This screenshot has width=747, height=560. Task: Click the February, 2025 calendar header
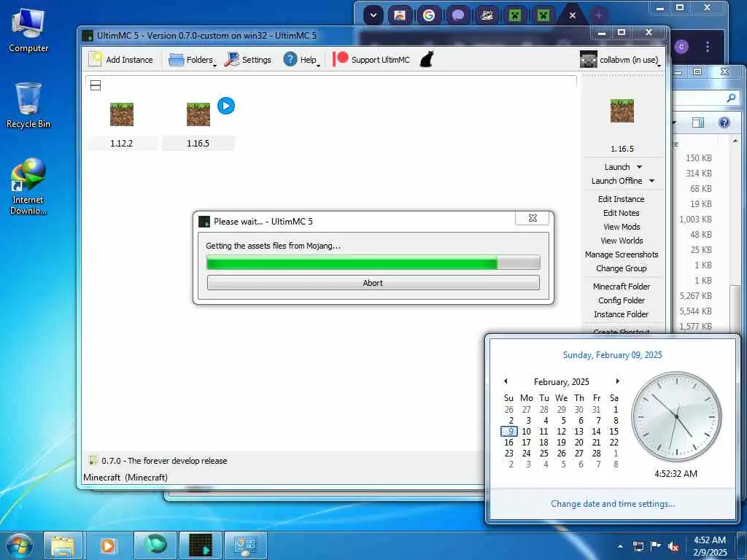tap(561, 381)
